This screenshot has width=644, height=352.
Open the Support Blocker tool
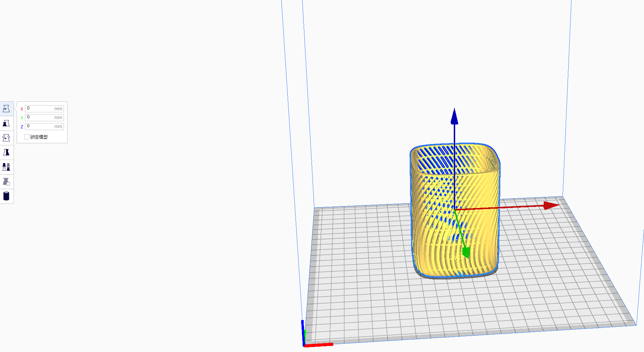pyautogui.click(x=6, y=181)
